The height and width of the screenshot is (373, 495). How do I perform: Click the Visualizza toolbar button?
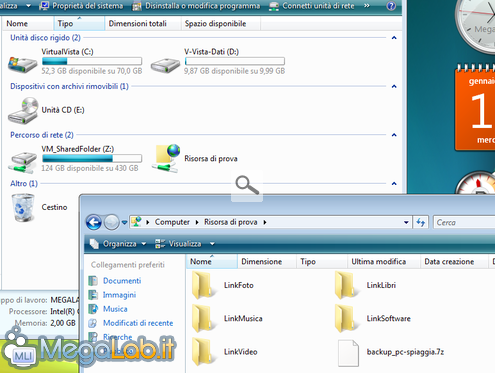(179, 244)
